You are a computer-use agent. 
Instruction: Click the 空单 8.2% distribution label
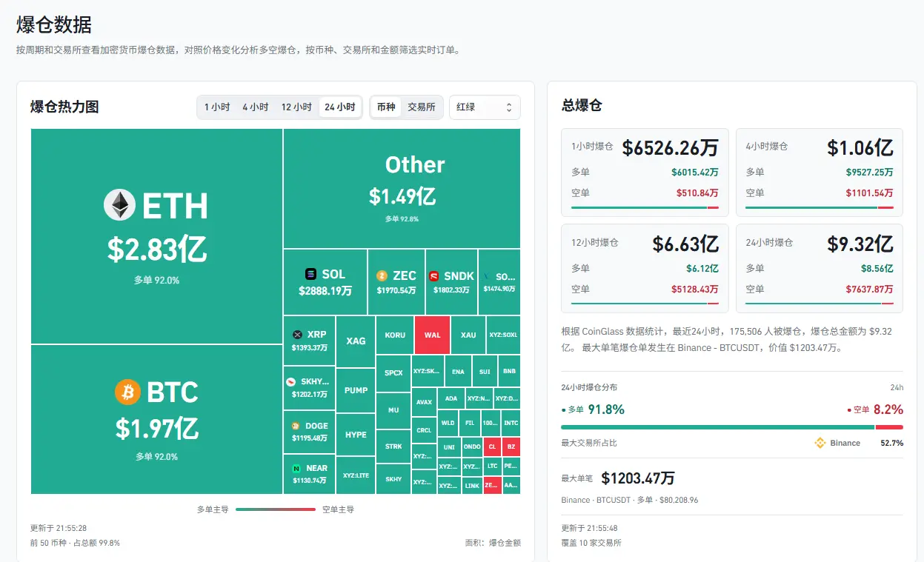[875, 409]
